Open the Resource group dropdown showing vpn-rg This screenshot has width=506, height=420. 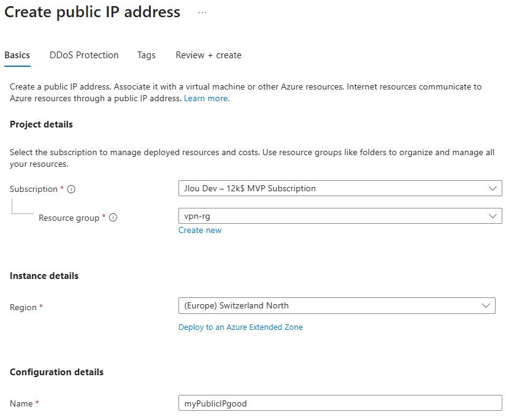point(340,216)
